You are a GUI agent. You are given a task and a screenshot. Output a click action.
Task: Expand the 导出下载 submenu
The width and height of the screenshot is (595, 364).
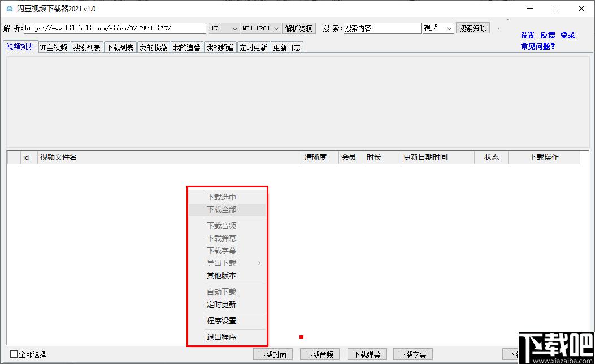[x=227, y=263]
